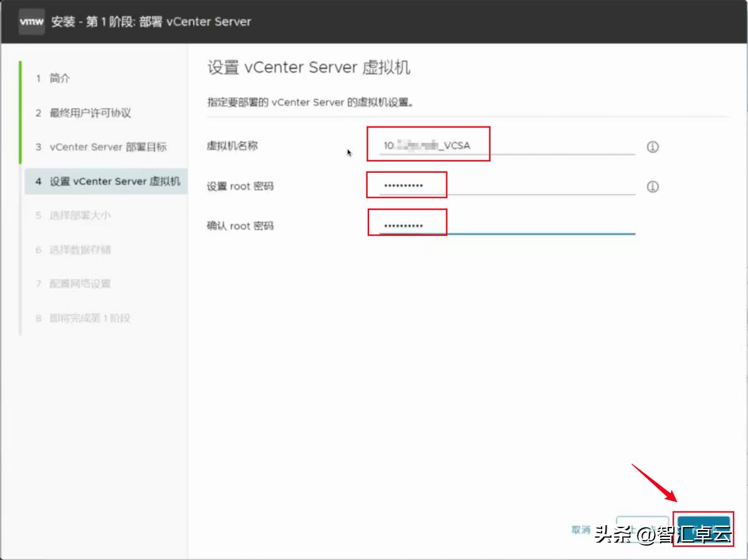Click the 确认 root 密码 label

pyautogui.click(x=240, y=226)
